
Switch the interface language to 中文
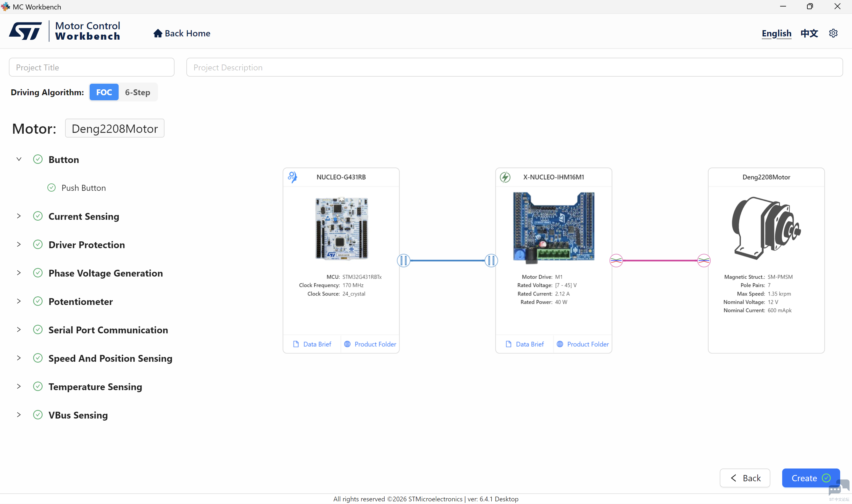click(809, 33)
